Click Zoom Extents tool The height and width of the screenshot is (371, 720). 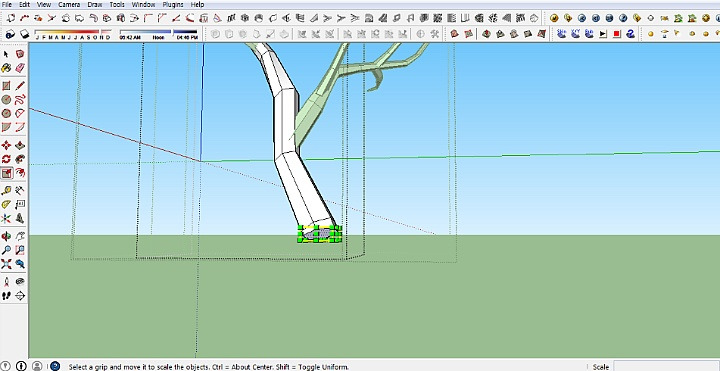(x=6, y=264)
